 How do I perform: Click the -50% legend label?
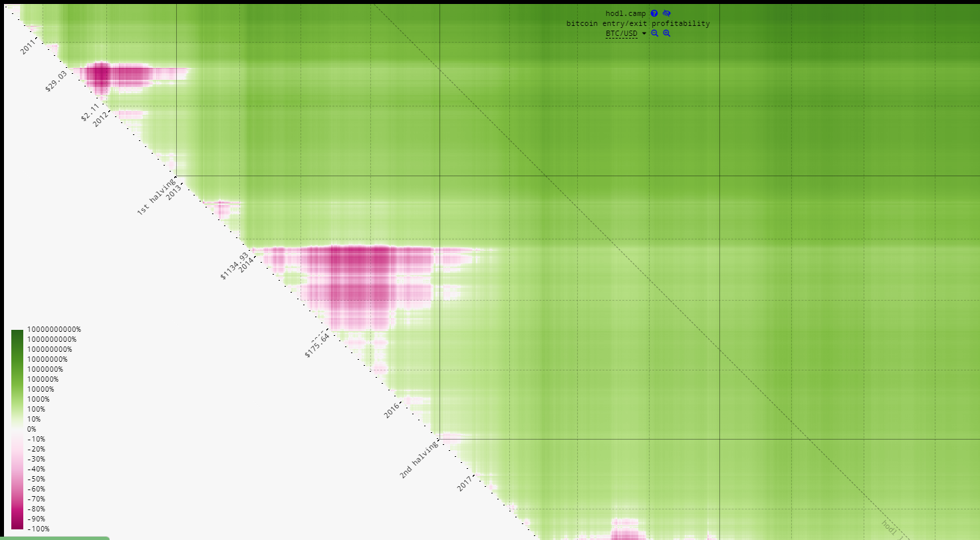click(x=36, y=479)
